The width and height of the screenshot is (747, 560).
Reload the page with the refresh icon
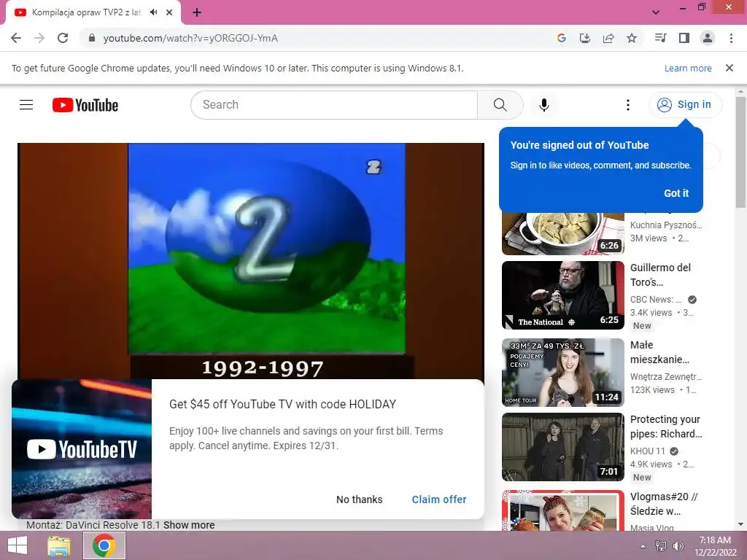click(x=63, y=38)
